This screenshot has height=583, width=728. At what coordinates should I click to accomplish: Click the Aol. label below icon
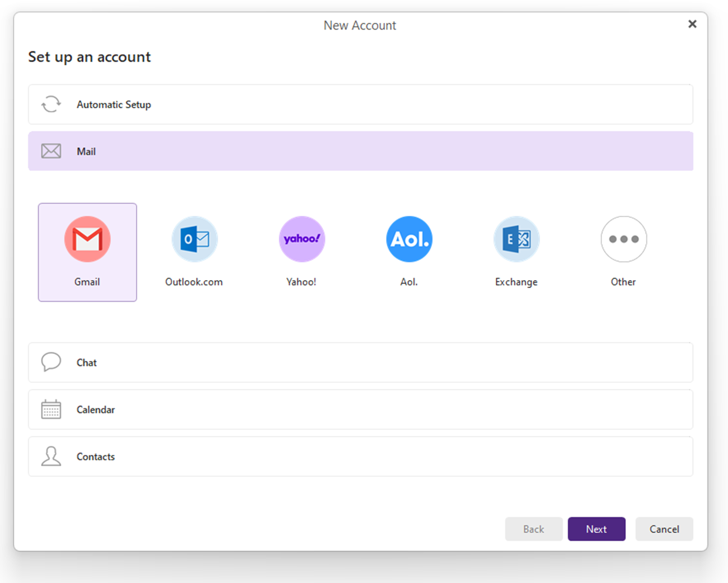(409, 282)
